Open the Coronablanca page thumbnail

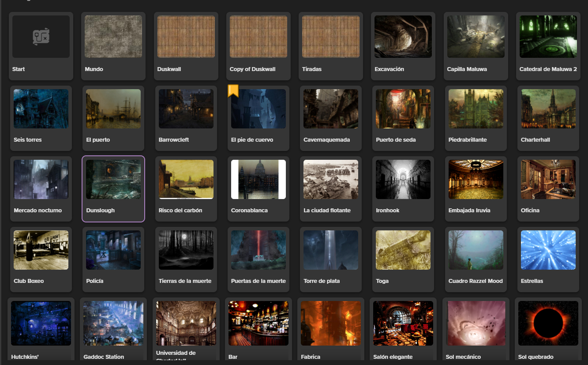click(258, 180)
